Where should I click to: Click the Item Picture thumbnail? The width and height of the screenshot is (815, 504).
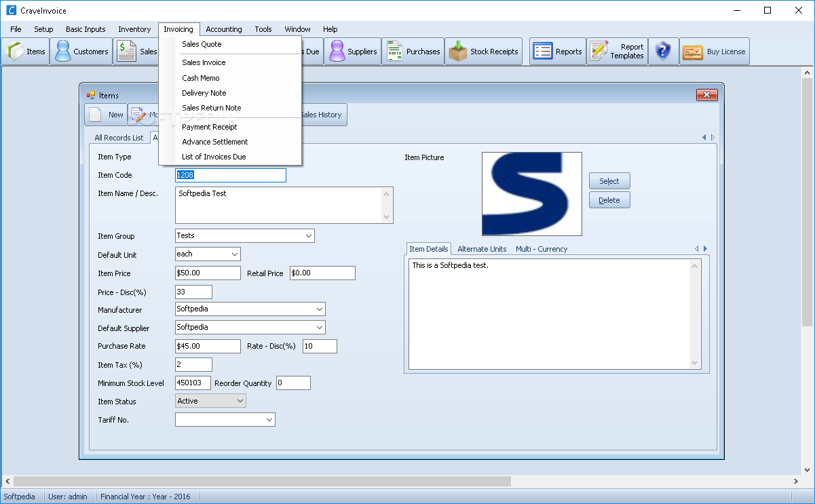coord(532,194)
